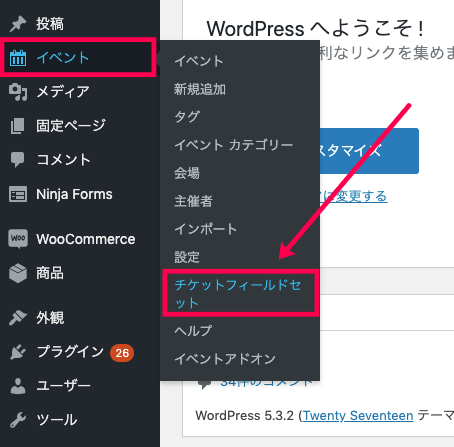This screenshot has height=447, width=454.
Task: Open the 固定ページ menu
Action: point(71,126)
